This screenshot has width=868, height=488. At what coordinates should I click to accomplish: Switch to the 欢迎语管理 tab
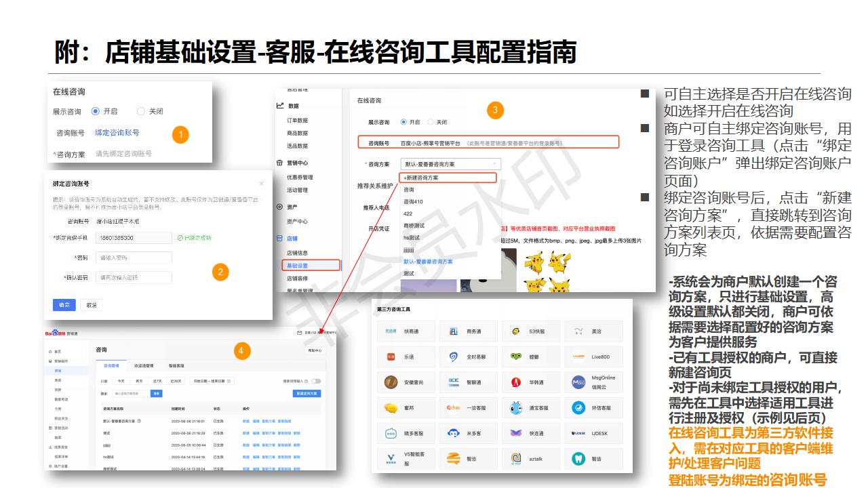coord(144,365)
